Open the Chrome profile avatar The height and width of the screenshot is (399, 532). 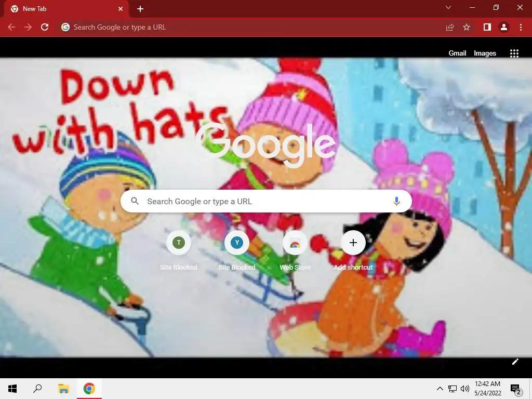(x=504, y=27)
